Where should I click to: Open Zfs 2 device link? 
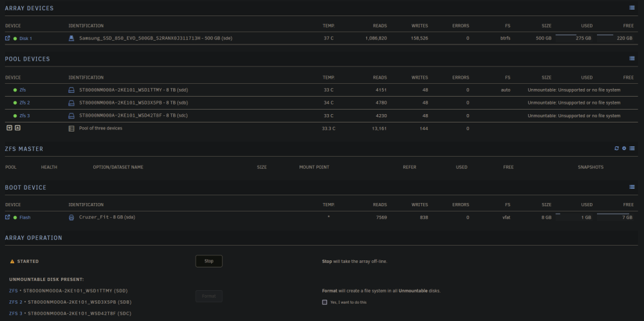pos(24,102)
